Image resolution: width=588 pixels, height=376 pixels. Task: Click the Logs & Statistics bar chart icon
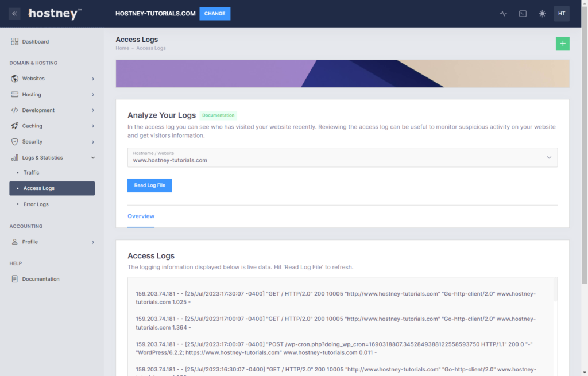point(14,157)
